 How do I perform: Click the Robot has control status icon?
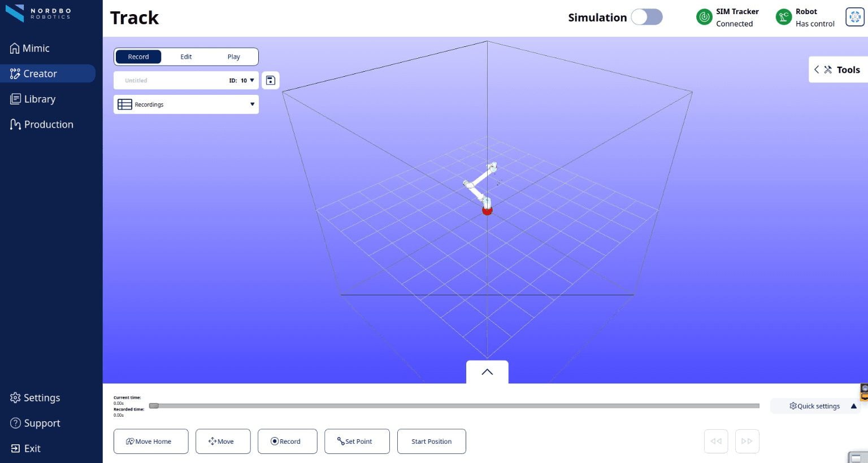tap(784, 18)
